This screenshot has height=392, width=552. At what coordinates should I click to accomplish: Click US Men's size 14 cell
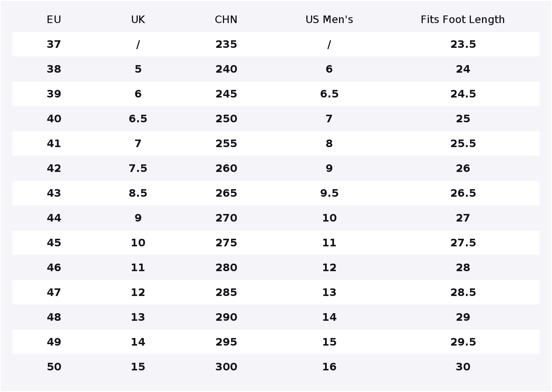pyautogui.click(x=329, y=317)
